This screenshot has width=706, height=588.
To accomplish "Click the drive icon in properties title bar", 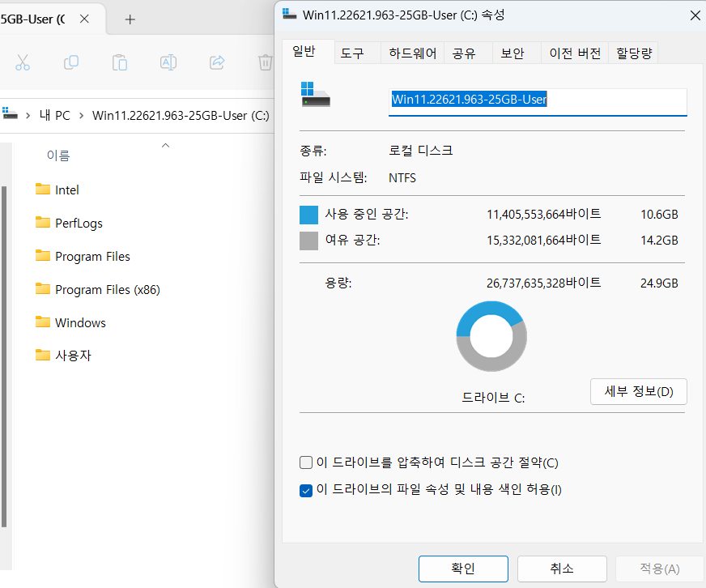I will click(290, 14).
